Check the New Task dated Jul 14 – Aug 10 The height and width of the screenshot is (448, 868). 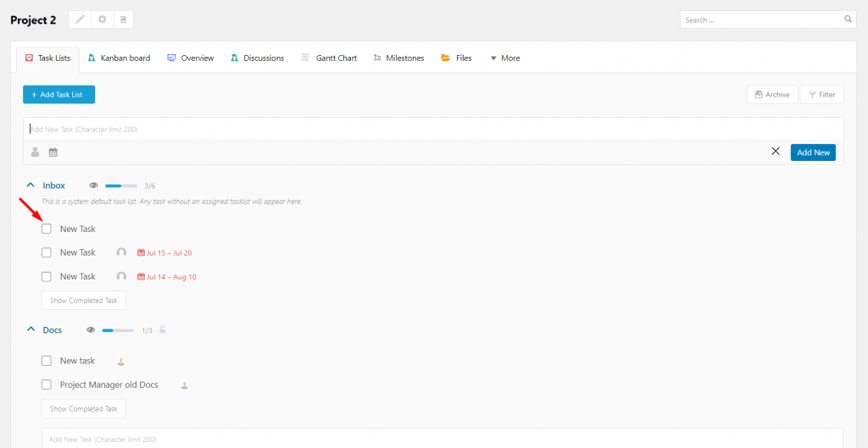click(x=47, y=277)
